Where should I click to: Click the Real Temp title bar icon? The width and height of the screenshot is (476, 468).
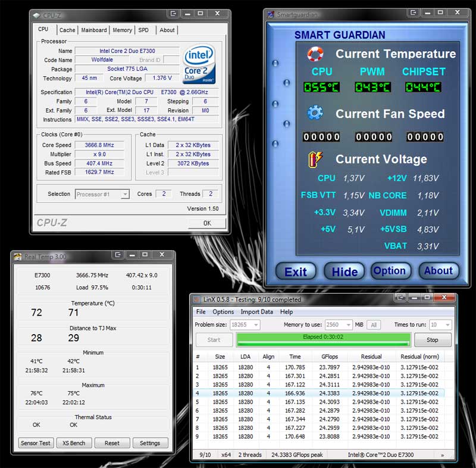coord(17,257)
